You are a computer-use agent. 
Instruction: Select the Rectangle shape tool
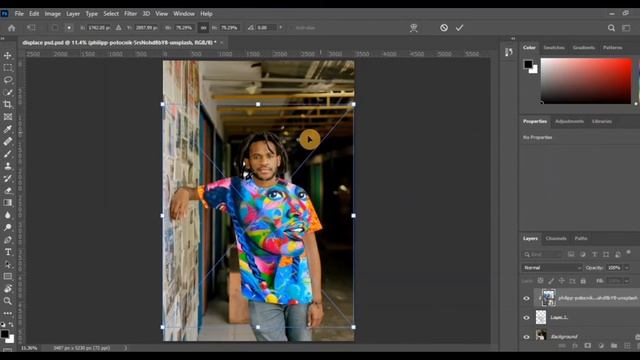click(8, 277)
